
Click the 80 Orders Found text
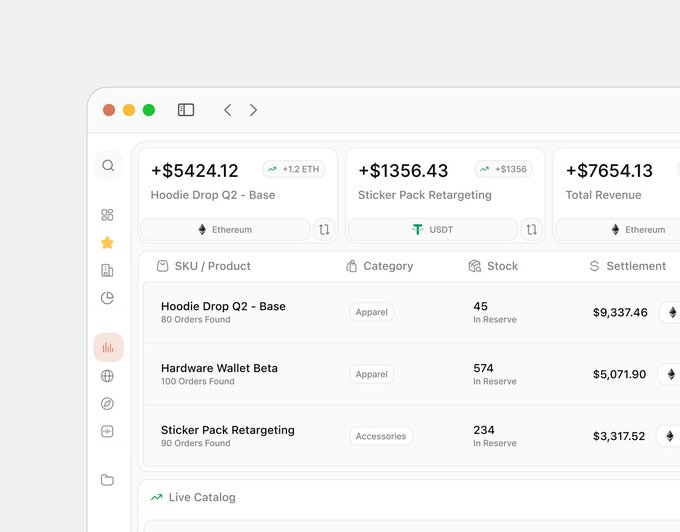point(196,320)
